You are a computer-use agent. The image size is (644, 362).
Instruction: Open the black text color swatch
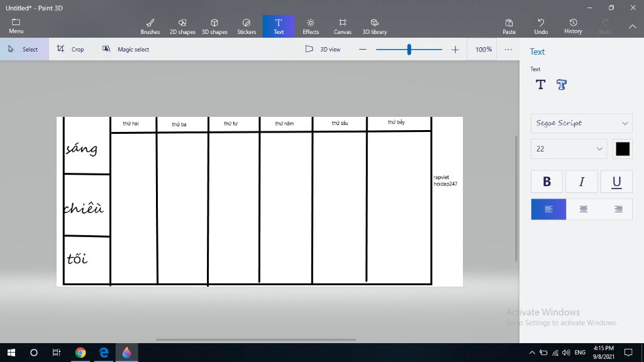tap(622, 149)
